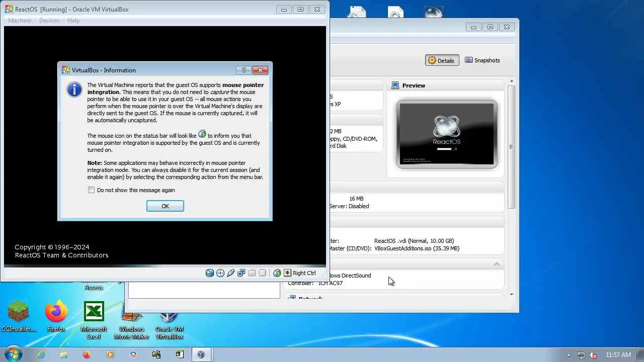Click the greyed-out display status icon
Screen dimensions: 644x362
(262, 273)
